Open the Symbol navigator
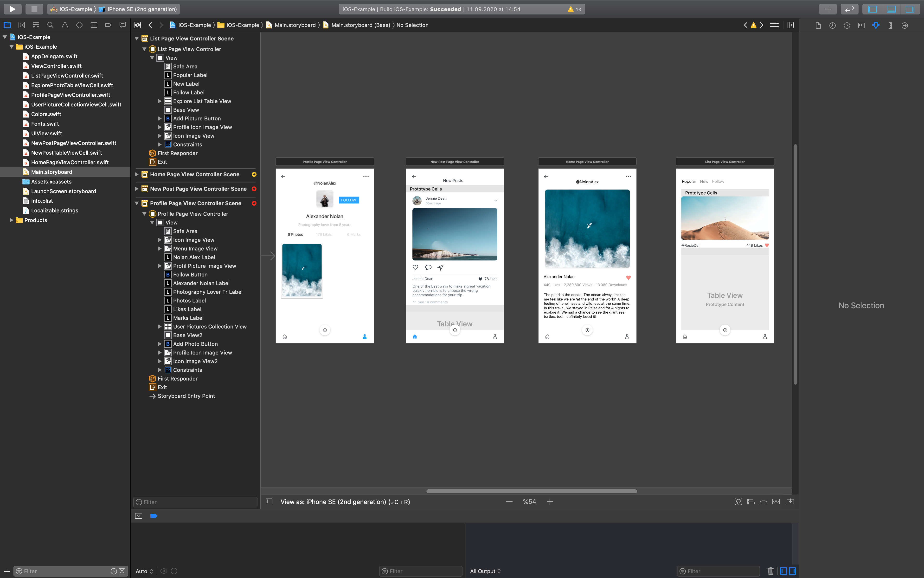Viewport: 924px width, 578px height. coord(36,25)
